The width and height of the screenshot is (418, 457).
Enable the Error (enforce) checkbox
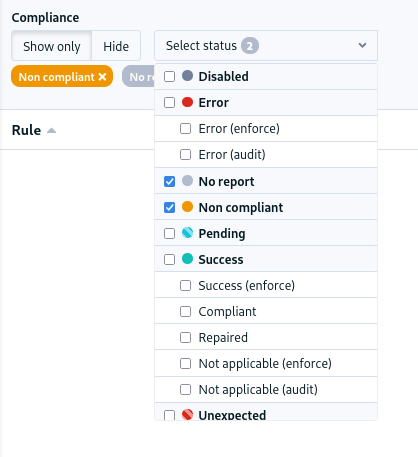click(x=185, y=129)
